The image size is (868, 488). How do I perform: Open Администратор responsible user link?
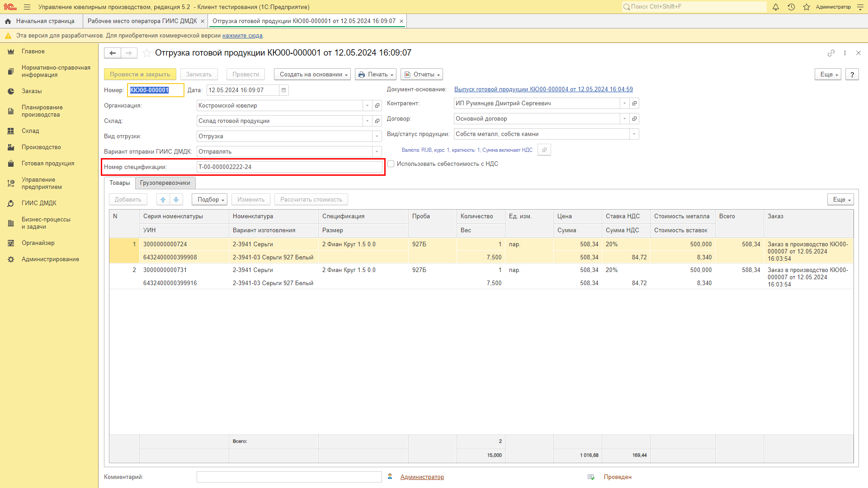[x=422, y=477]
